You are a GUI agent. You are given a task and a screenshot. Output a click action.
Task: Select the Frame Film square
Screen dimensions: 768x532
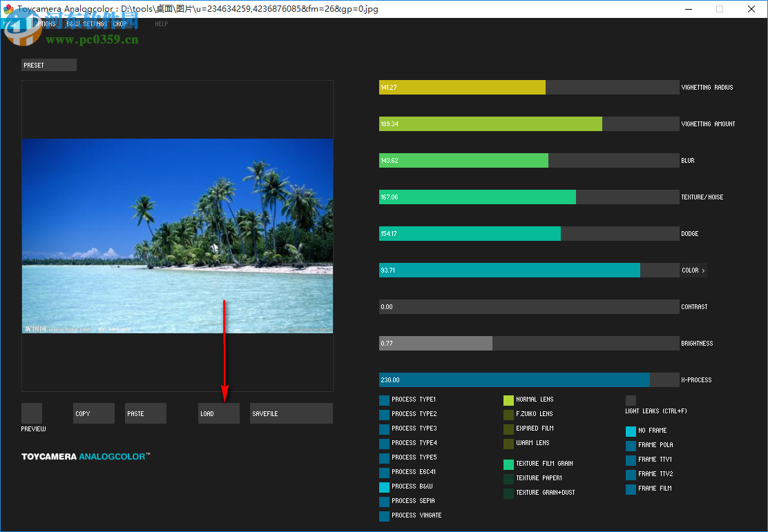(631, 489)
